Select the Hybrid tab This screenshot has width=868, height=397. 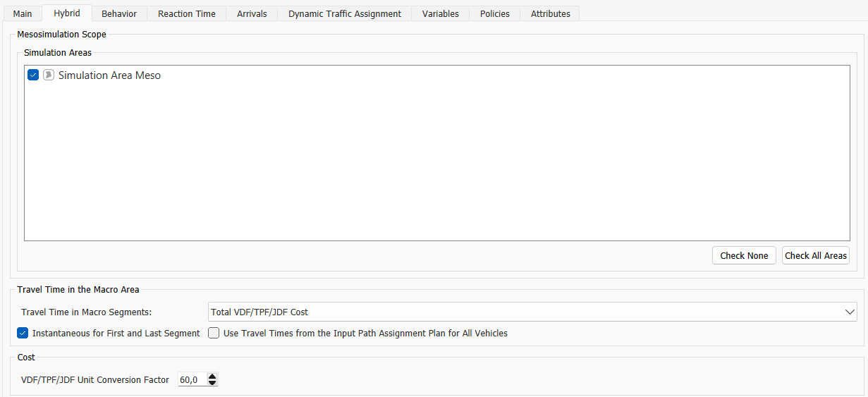tap(67, 13)
